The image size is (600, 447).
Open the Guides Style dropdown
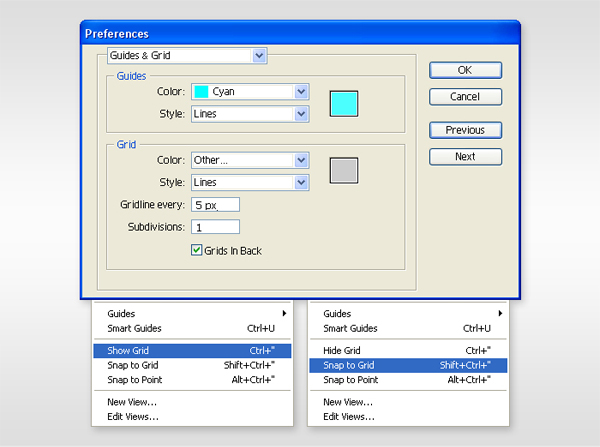(x=249, y=114)
